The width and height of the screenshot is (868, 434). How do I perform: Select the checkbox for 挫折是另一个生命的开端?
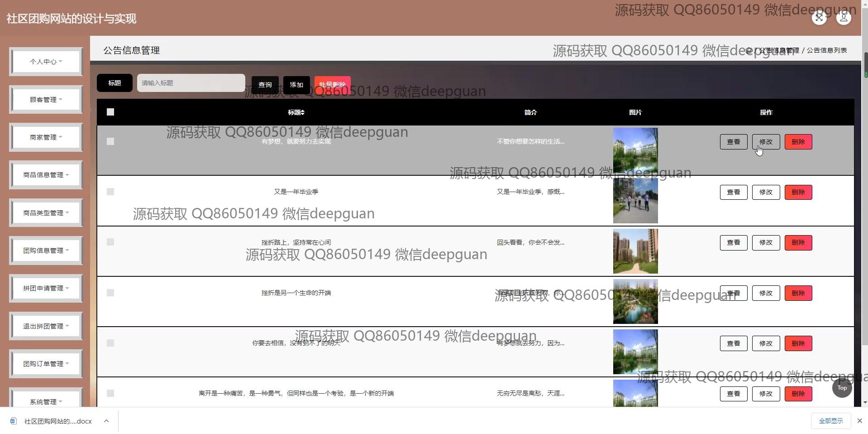110,293
